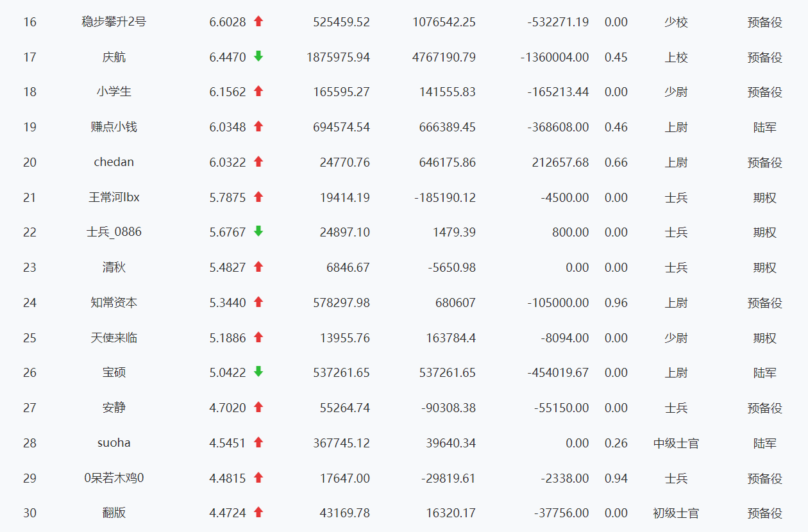Click the red up arrow beside 5.3440
808x532 pixels.
(x=258, y=302)
